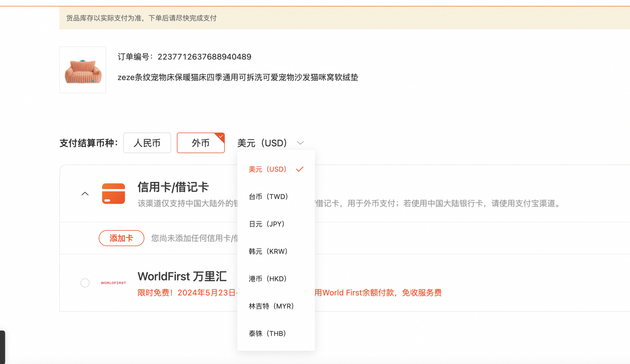Open the pet bed product thumbnail

(82, 70)
